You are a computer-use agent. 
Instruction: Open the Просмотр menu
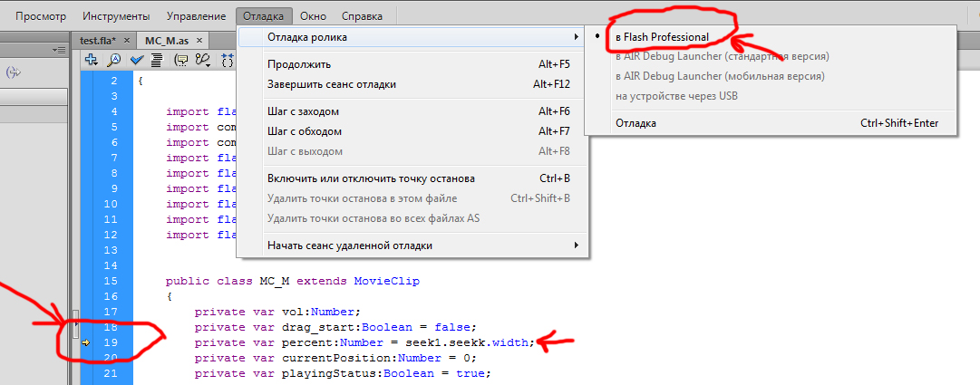tap(41, 16)
